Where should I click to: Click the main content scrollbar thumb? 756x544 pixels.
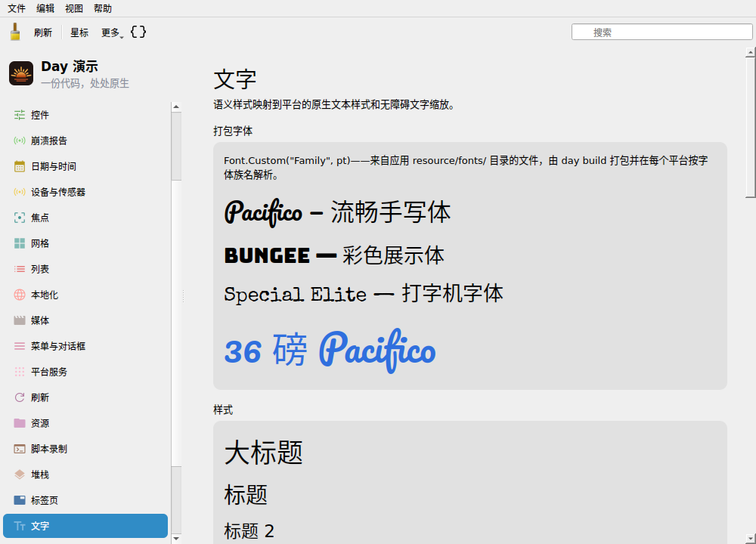pos(750,127)
